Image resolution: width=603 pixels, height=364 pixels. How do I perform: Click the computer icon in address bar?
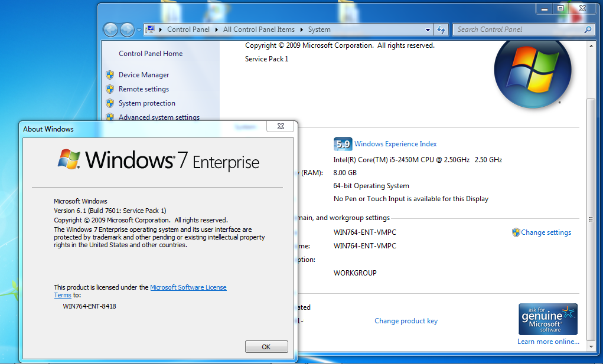tap(151, 29)
